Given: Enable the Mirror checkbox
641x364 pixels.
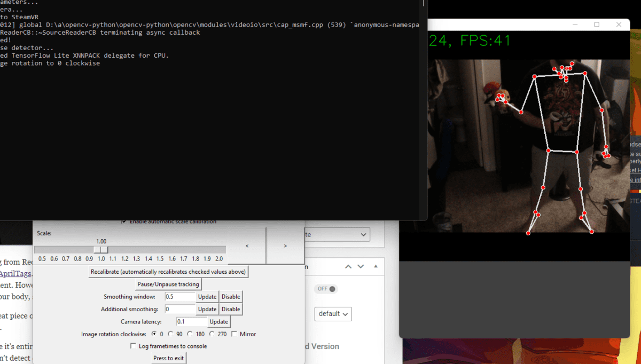Looking at the screenshot, I should pyautogui.click(x=234, y=334).
